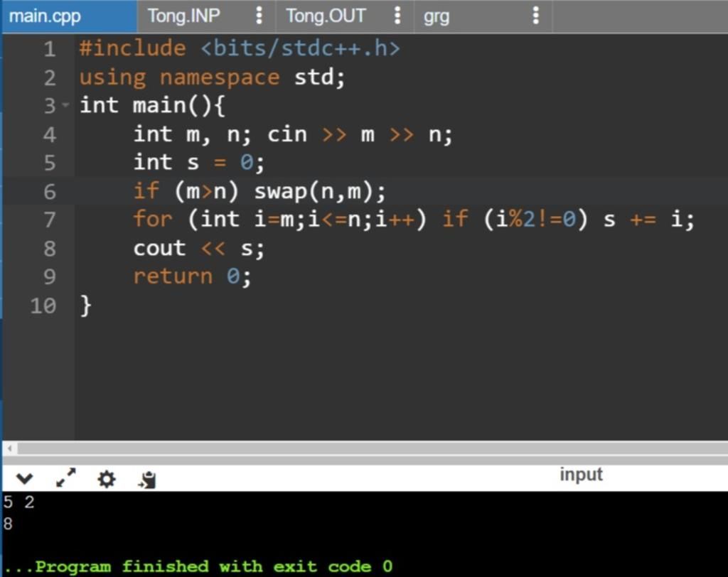Click the for loop on line 7

point(414,219)
